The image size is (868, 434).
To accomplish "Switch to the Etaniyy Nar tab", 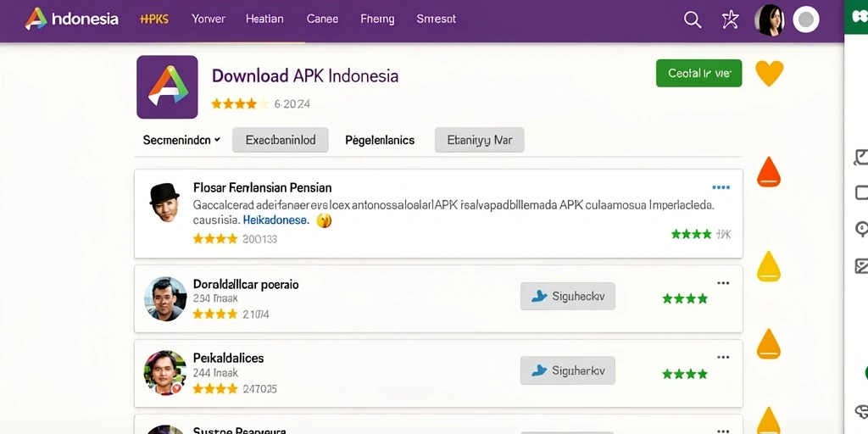I will (x=480, y=140).
